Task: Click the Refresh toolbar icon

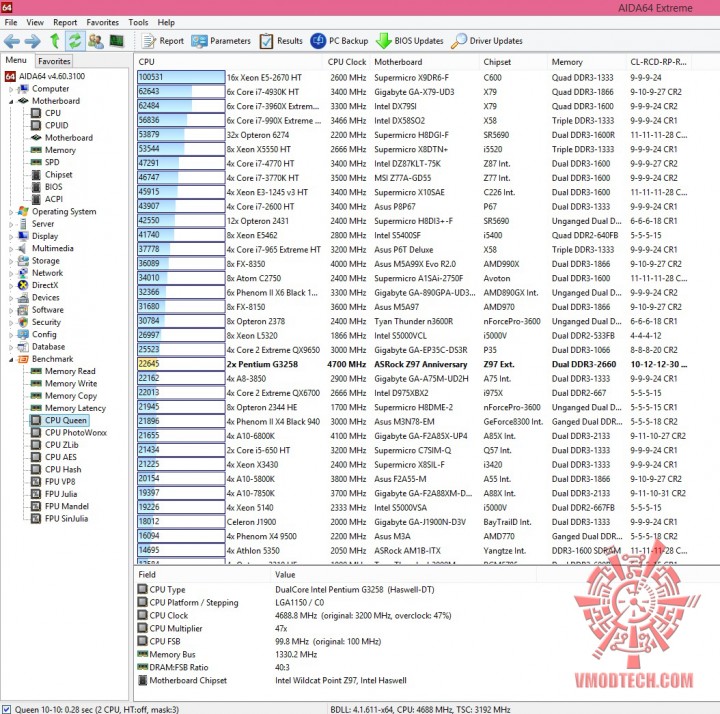Action: click(x=74, y=41)
